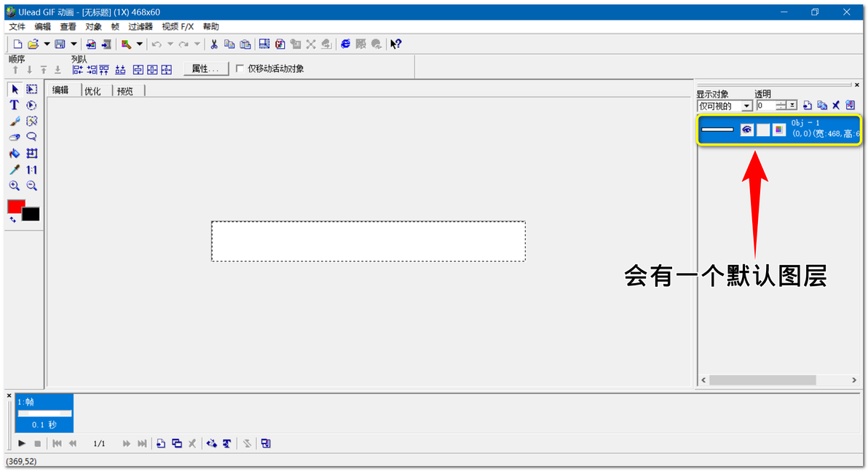Expand the open file dropdown arrow
Screen dimensions: 868x471
pos(47,44)
